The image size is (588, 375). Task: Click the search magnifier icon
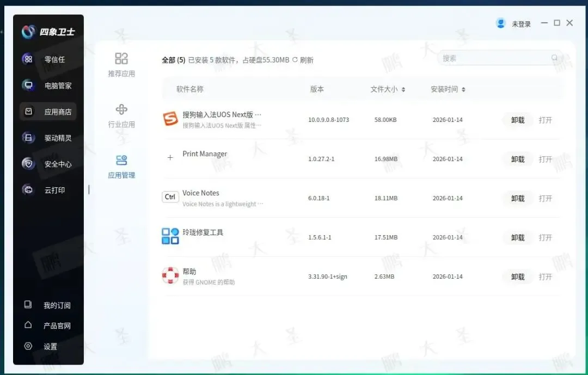pyautogui.click(x=554, y=58)
